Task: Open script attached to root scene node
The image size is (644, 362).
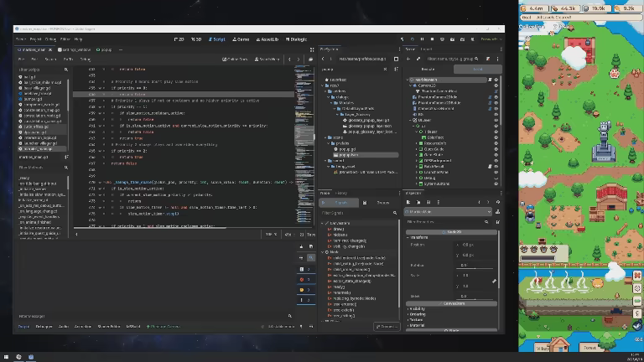Action: tap(490, 80)
